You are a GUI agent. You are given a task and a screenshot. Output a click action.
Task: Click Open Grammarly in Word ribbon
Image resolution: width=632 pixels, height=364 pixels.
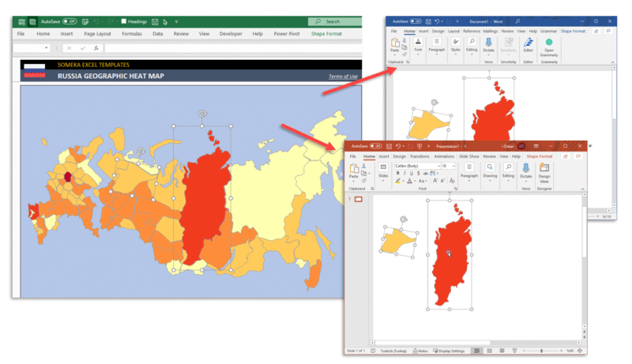549,47
